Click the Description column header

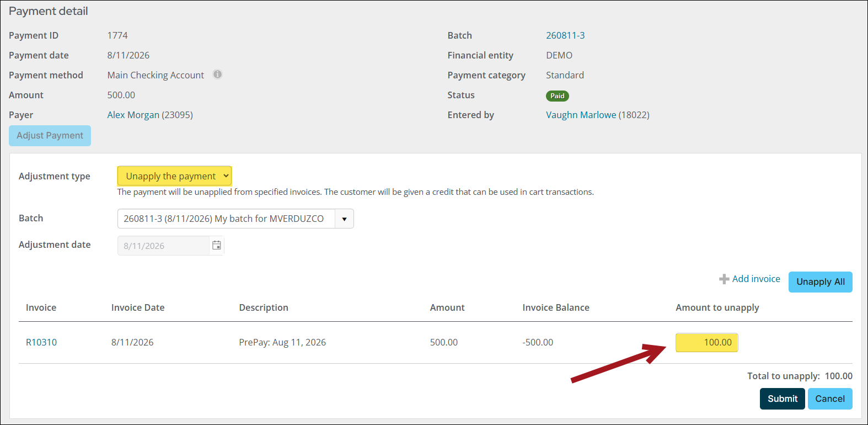(264, 307)
